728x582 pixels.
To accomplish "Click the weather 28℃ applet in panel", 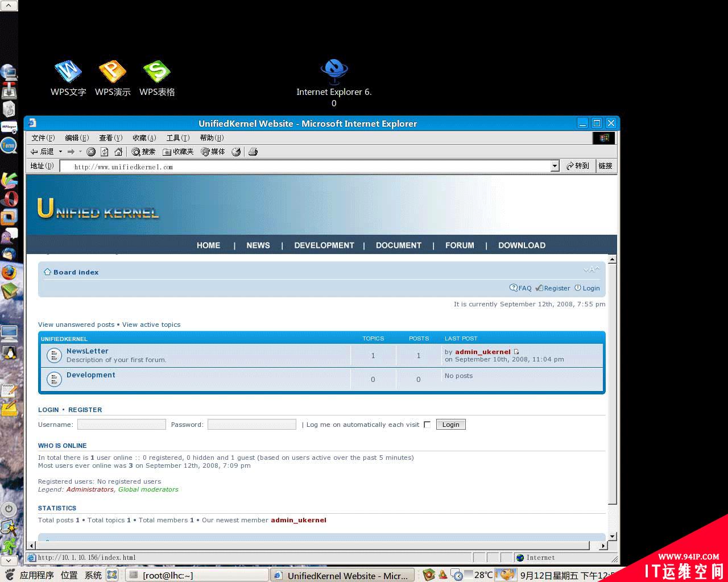I will click(478, 575).
